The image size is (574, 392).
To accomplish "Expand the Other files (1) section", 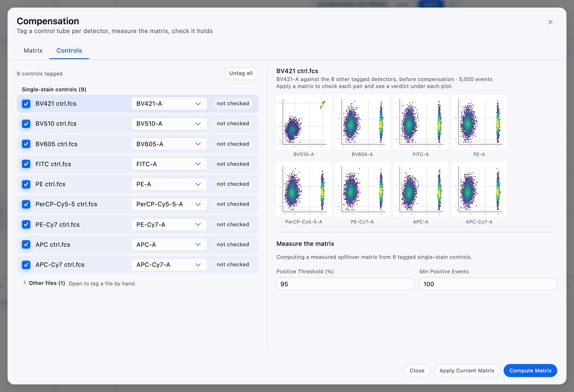I will click(x=44, y=283).
